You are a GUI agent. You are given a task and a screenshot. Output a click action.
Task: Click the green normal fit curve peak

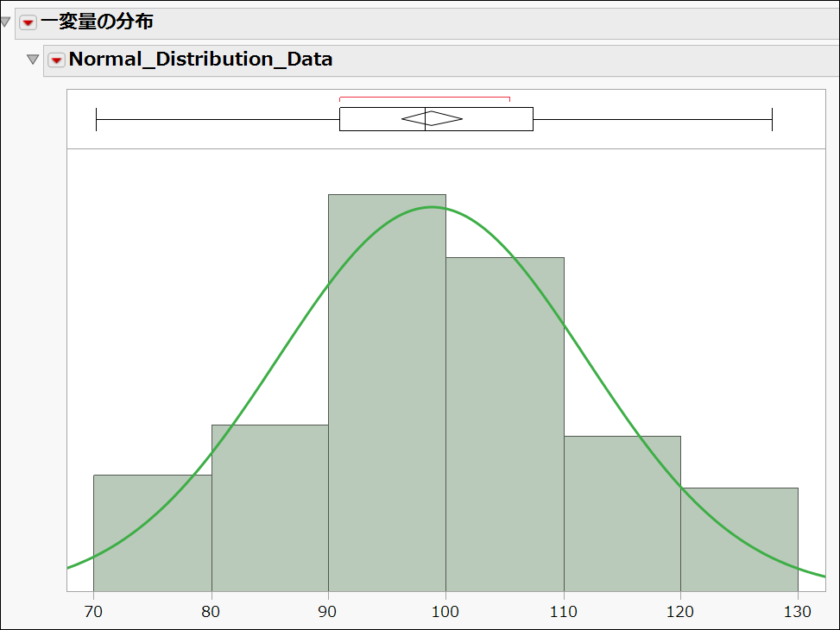pos(432,207)
